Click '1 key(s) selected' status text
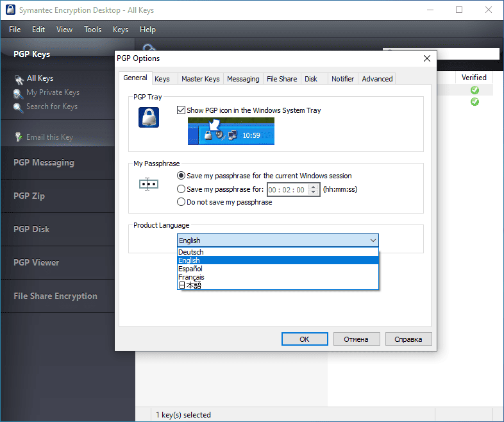This screenshot has width=504, height=422. pyautogui.click(x=183, y=414)
